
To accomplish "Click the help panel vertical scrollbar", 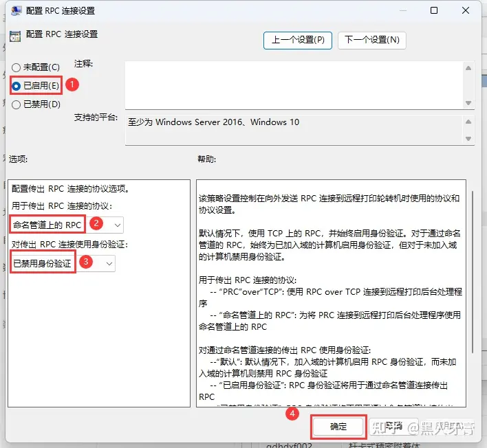I will [473, 271].
